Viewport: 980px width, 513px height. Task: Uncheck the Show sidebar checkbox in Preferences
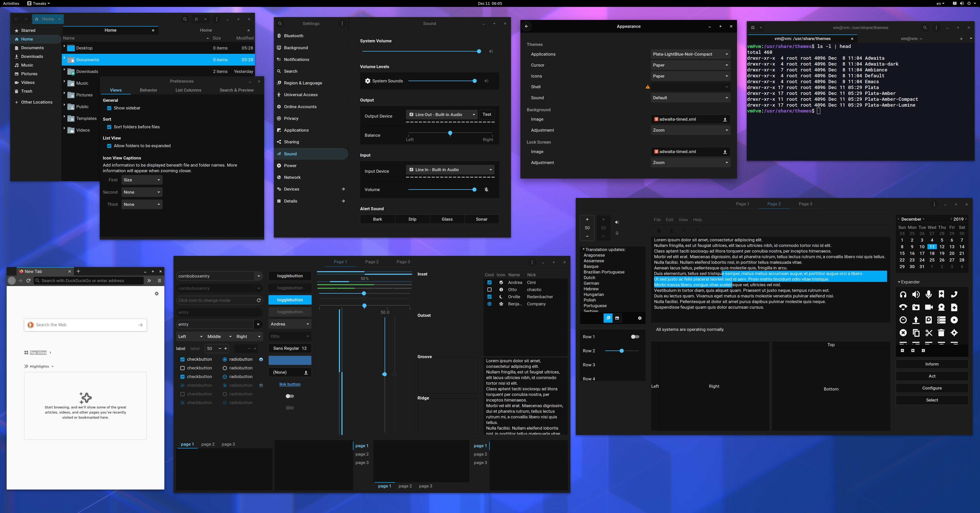[x=109, y=108]
